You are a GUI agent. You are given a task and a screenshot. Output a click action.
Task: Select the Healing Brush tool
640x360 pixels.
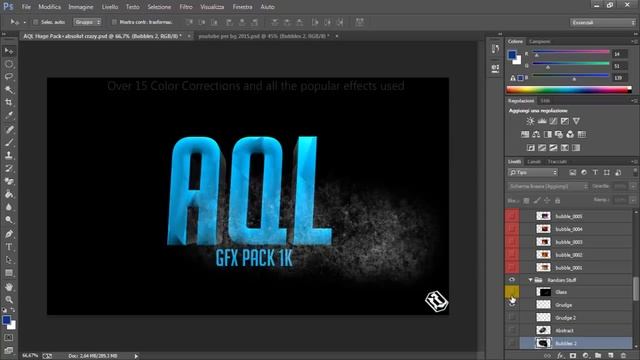click(x=9, y=129)
